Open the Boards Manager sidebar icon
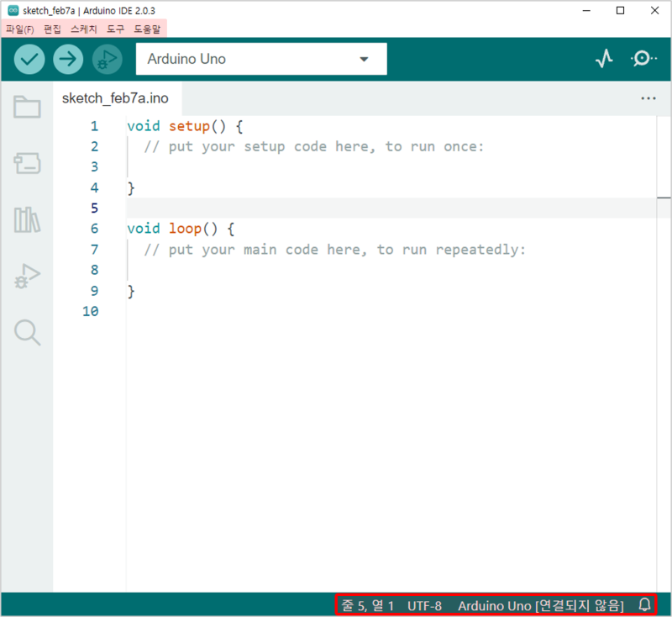672x617 pixels. point(26,163)
